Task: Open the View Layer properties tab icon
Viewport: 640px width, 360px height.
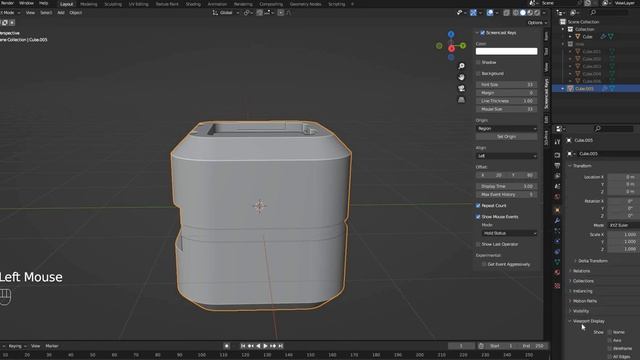Action: click(557, 176)
